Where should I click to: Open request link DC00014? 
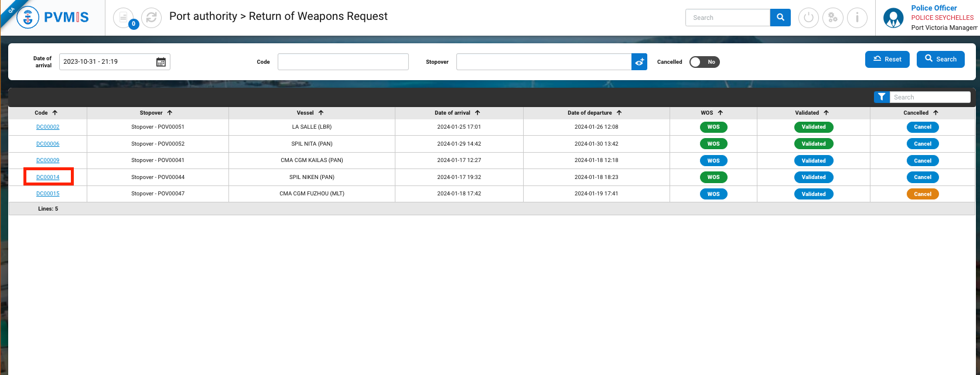pos(48,177)
